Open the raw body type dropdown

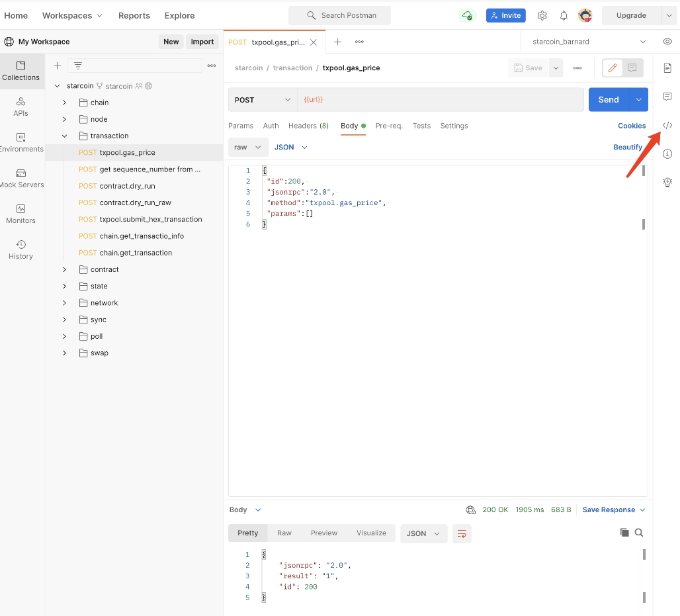pyautogui.click(x=247, y=147)
